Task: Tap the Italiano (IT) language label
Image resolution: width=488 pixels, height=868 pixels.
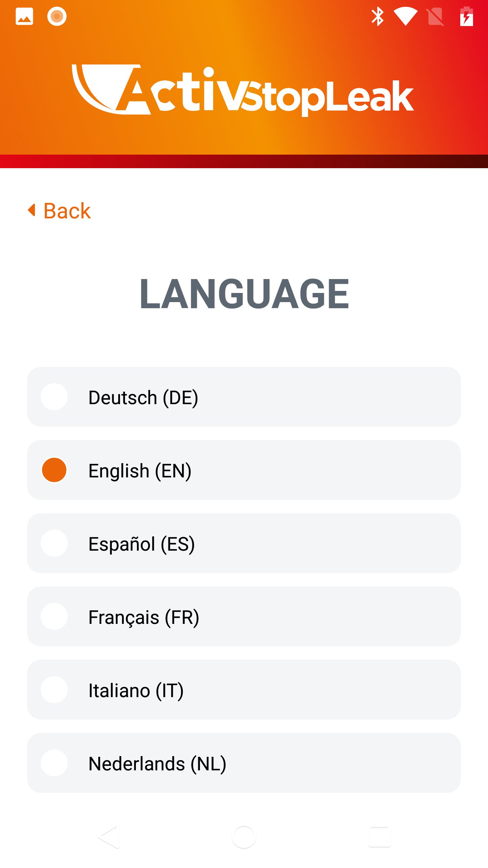Action: pyautogui.click(x=136, y=691)
